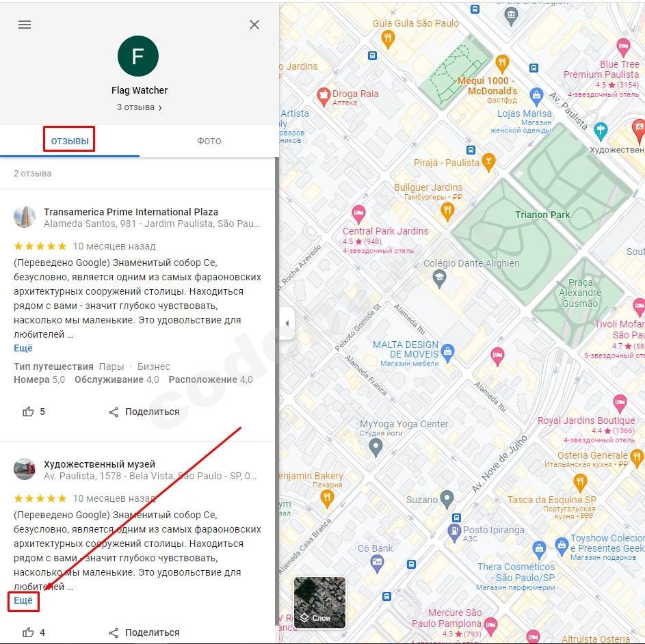Click the Thera Cosméticos shop pin
645x644 pixels.
[x=539, y=549]
